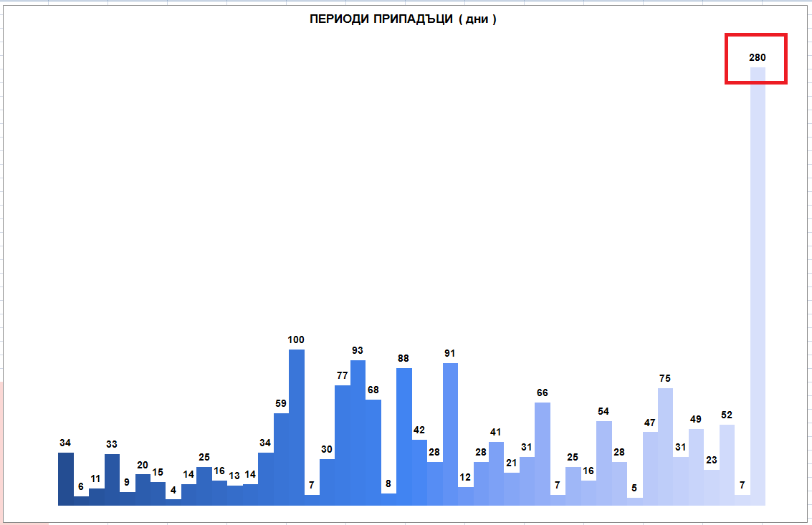This screenshot has height=525, width=812.
Task: Select the bar labeled 52
Action: [727, 465]
